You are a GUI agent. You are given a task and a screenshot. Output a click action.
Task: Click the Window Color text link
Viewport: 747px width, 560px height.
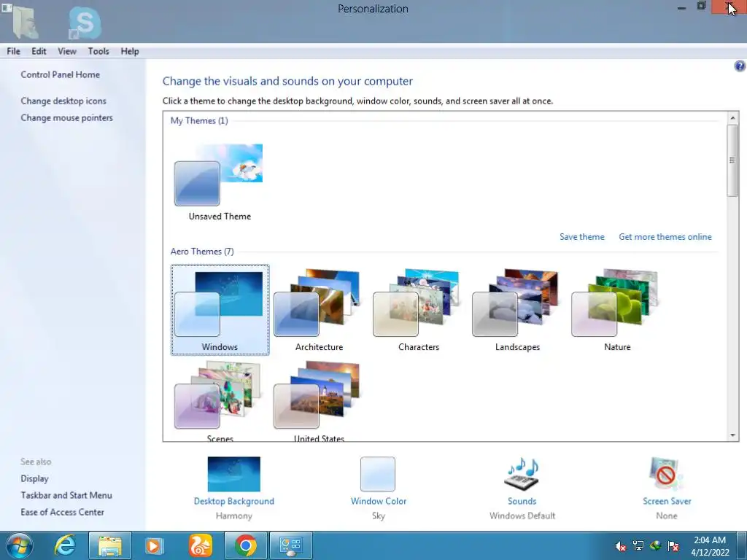(379, 501)
